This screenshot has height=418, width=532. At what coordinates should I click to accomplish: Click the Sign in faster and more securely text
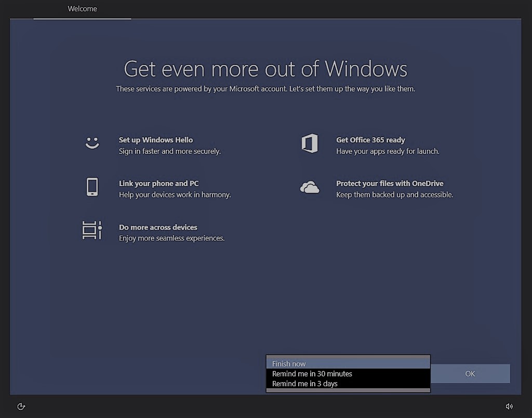click(170, 151)
